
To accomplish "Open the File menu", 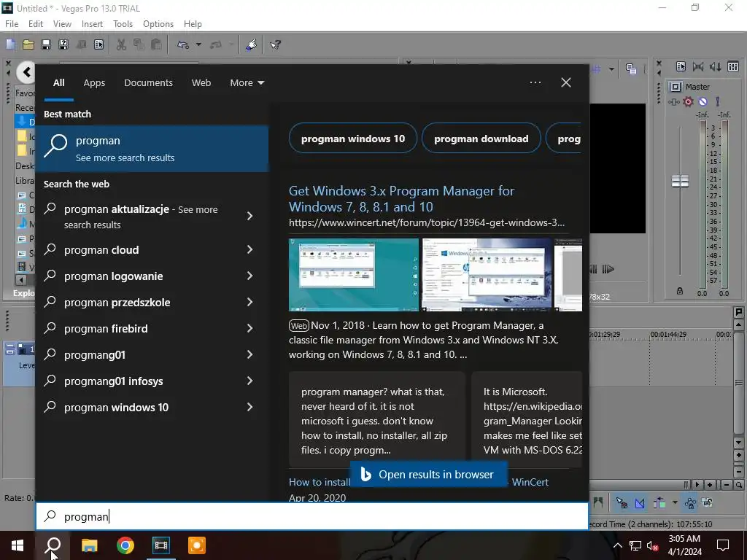I will 12,24.
